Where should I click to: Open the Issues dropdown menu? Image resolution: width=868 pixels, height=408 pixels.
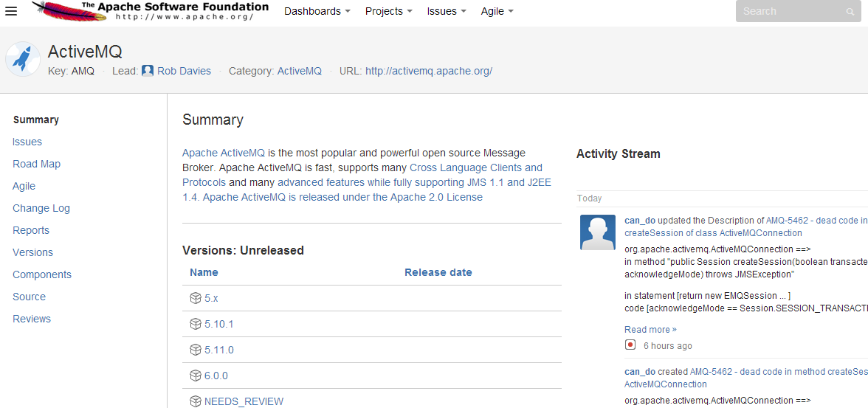point(446,11)
